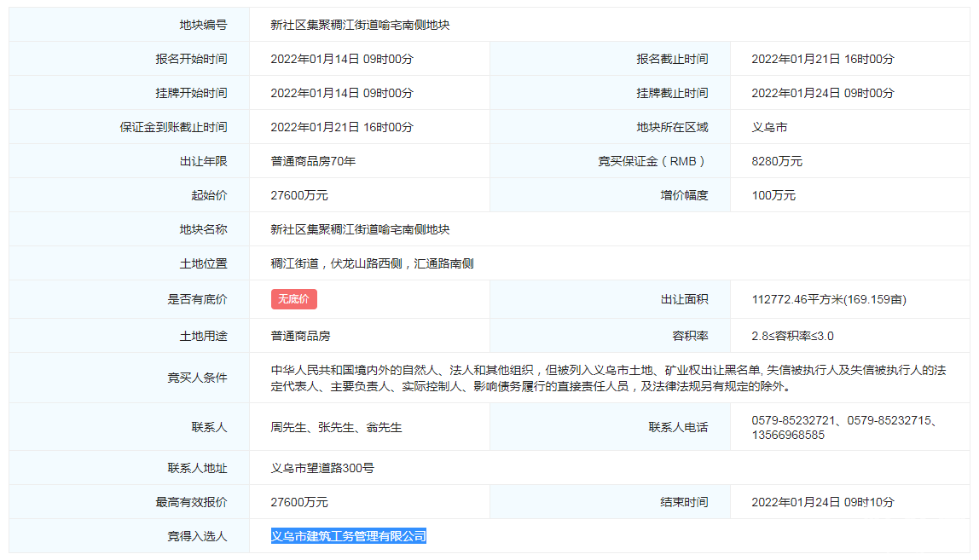Image resolution: width=979 pixels, height=560 pixels.
Task: Select the address 义乌市望道路300号
Action: [x=322, y=468]
